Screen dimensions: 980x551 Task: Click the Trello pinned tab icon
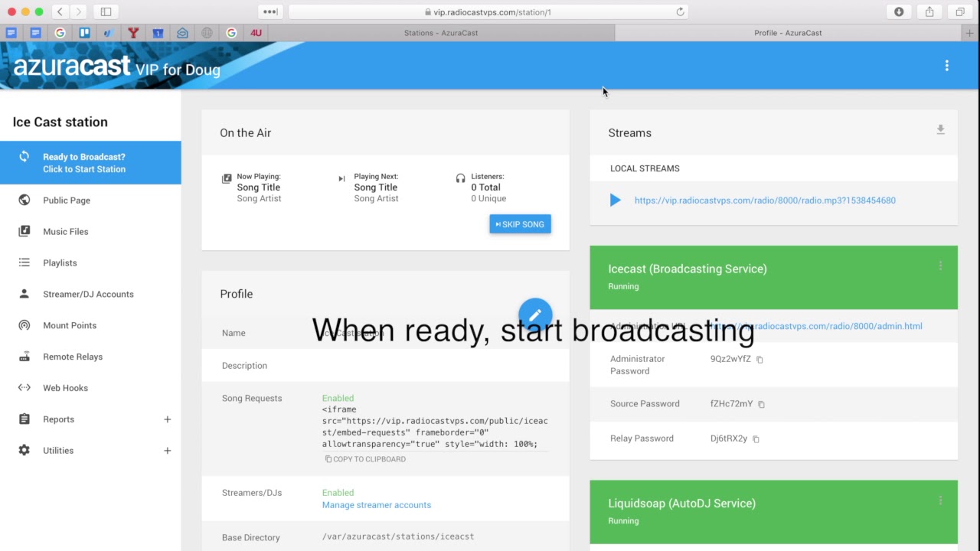tap(84, 33)
